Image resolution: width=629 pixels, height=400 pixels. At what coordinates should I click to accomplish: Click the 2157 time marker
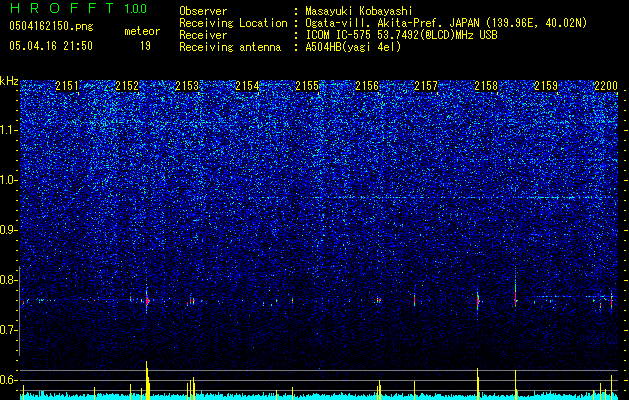(x=426, y=85)
